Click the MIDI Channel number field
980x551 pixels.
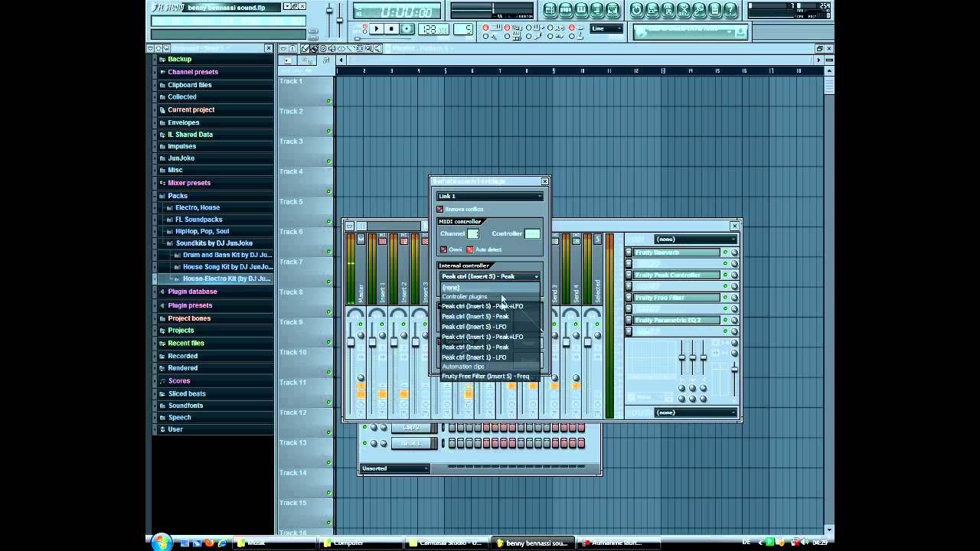point(473,233)
